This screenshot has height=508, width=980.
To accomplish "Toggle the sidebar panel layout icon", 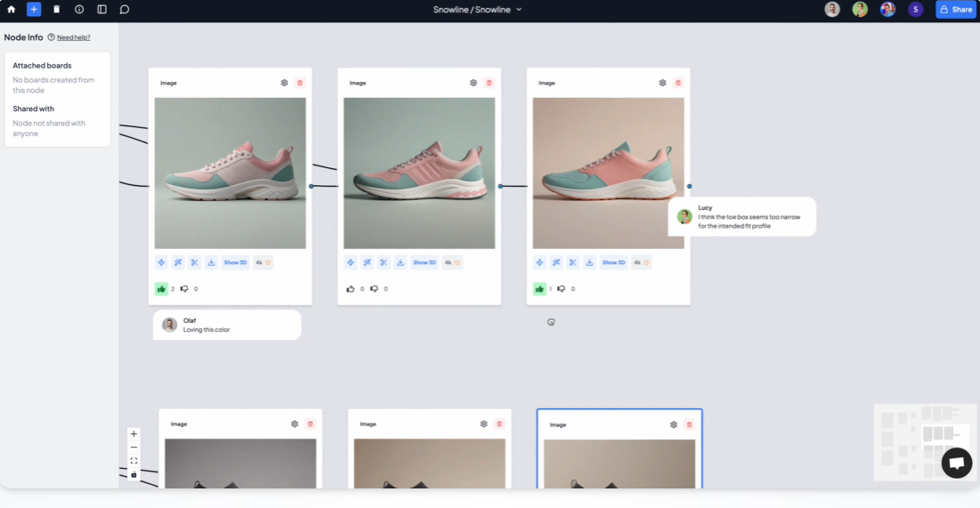I will (101, 10).
